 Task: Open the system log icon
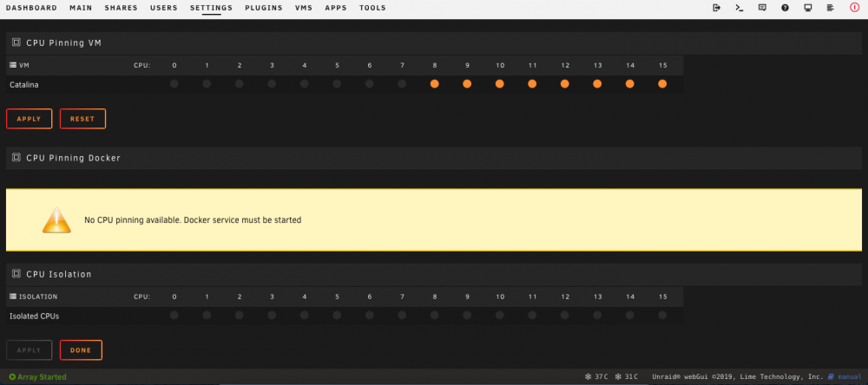click(831, 8)
